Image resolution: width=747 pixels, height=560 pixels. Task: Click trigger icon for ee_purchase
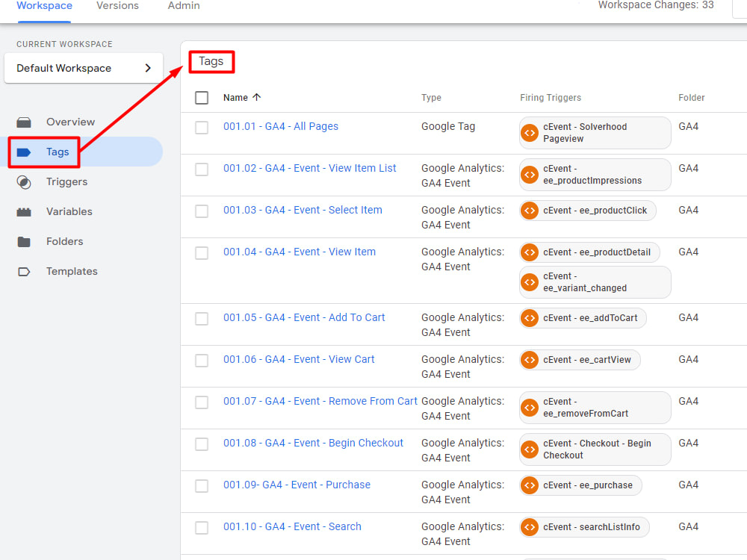[530, 485]
